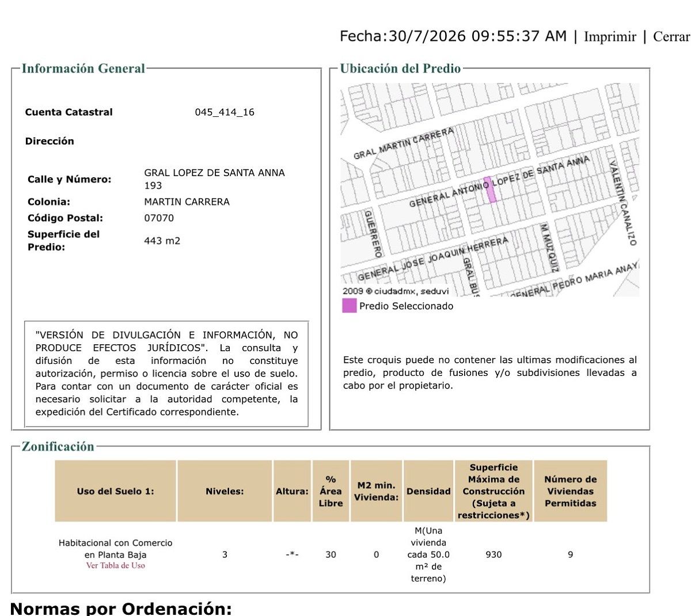Click the niveles value 3
The height and width of the screenshot is (616, 691).
point(225,554)
